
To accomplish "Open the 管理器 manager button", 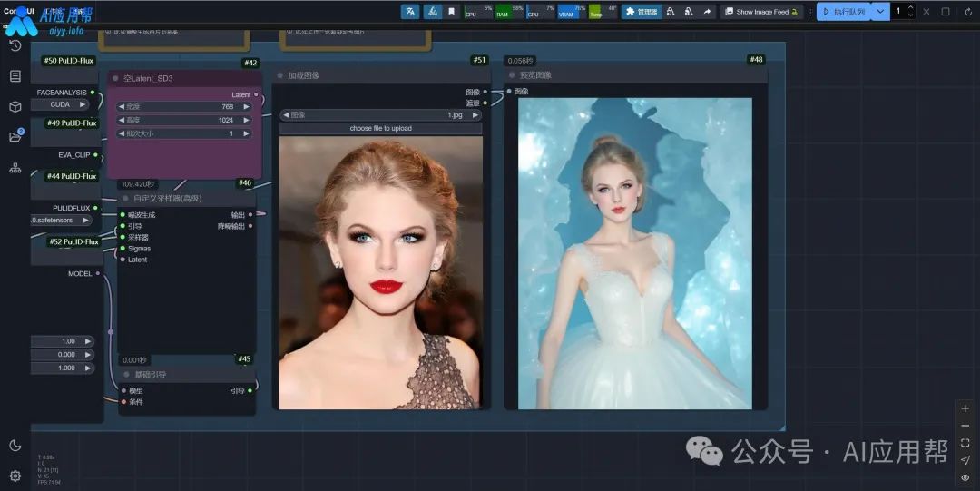I will tap(642, 11).
